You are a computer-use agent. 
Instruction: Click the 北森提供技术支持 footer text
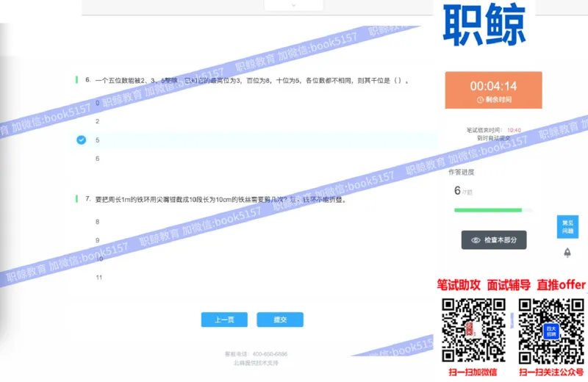256,363
